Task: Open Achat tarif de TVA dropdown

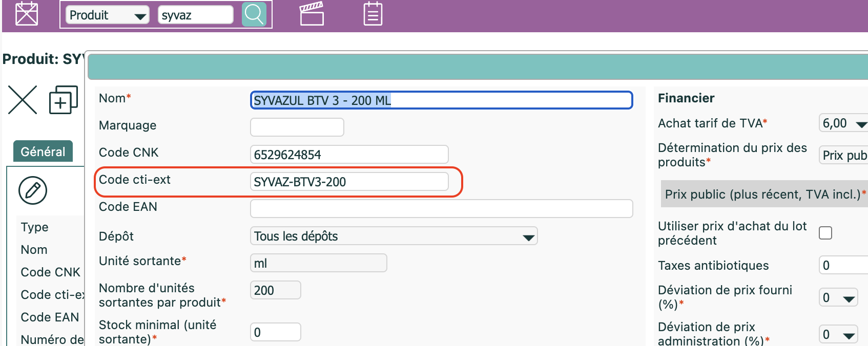Action: click(843, 123)
